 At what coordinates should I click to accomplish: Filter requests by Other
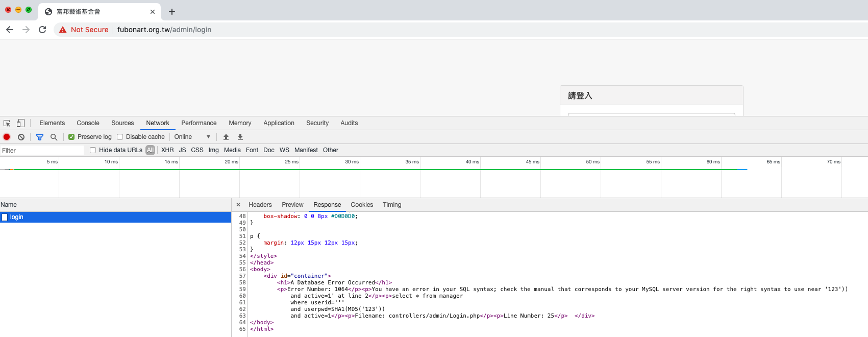(x=331, y=150)
